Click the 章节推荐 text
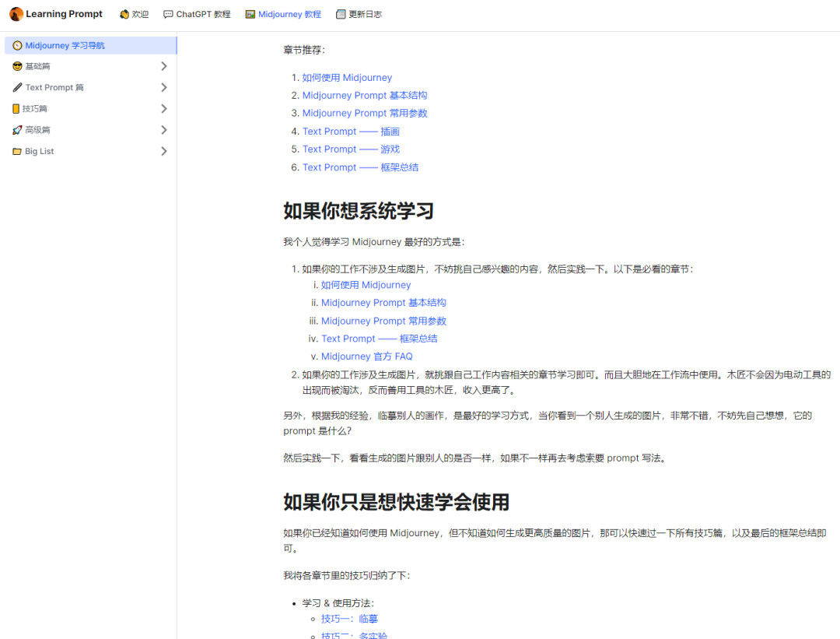 pos(304,51)
